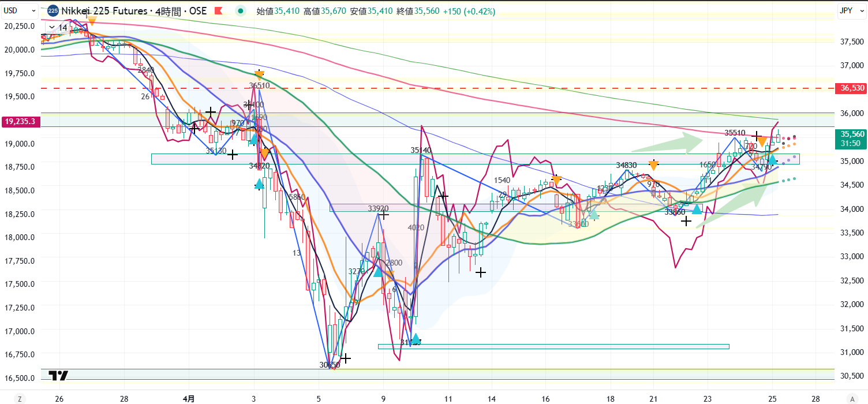Image resolution: width=868 pixels, height=404 pixels.
Task: Click the 37,500 value on right price axis
Action: pyautogui.click(x=851, y=41)
